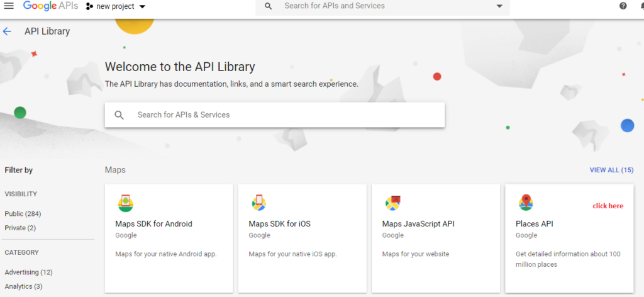Click the Maps SDK for iOS icon

point(258,202)
